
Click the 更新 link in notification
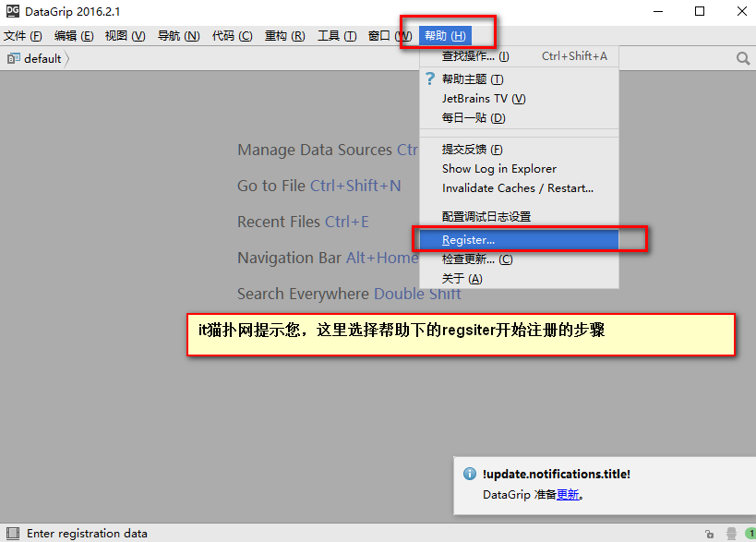568,495
